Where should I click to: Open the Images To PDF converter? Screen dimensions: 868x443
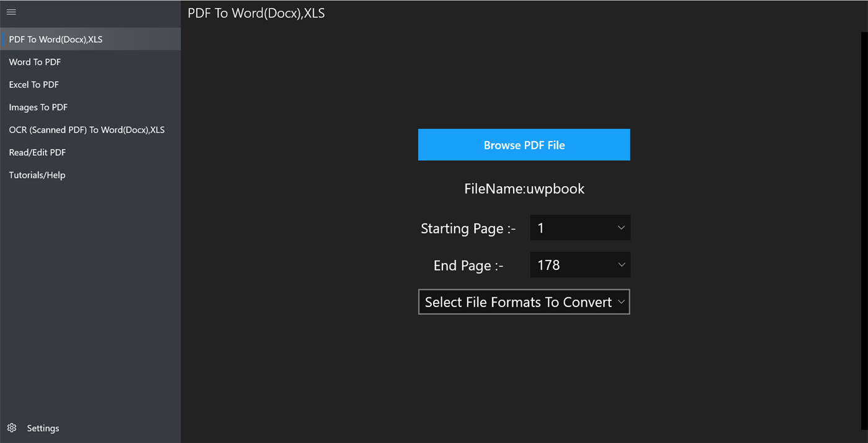click(38, 107)
